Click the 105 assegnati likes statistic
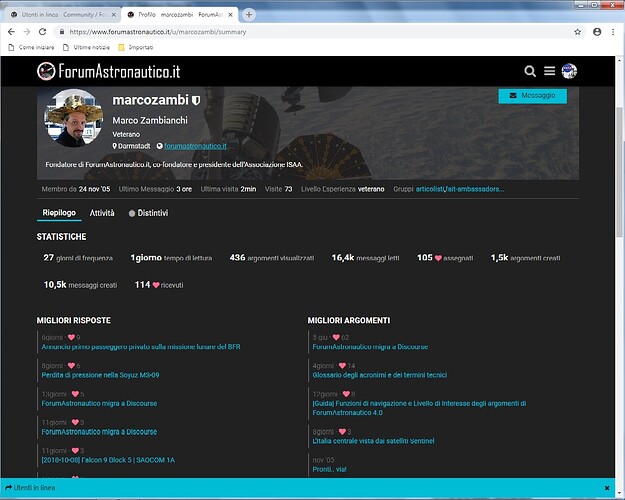Viewport: 625px width, 500px height. pyautogui.click(x=445, y=258)
